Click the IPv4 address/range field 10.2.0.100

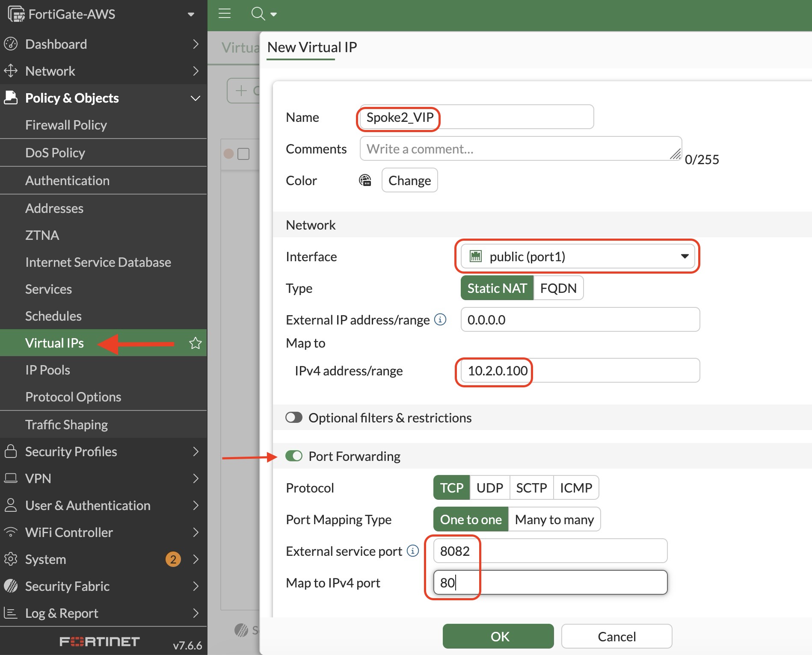(580, 370)
